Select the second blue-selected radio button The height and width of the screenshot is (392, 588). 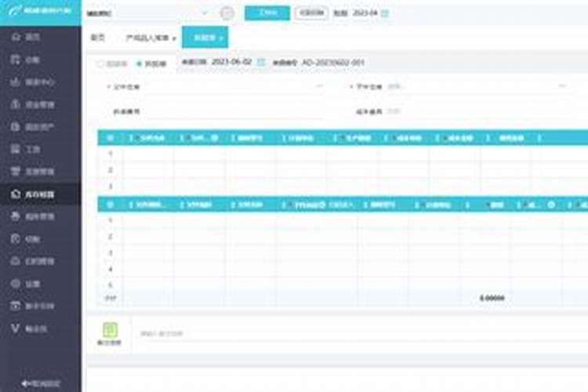point(140,63)
